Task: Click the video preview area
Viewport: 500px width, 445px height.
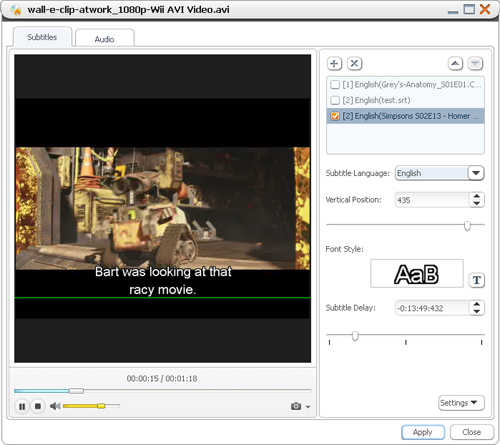Action: (x=163, y=208)
